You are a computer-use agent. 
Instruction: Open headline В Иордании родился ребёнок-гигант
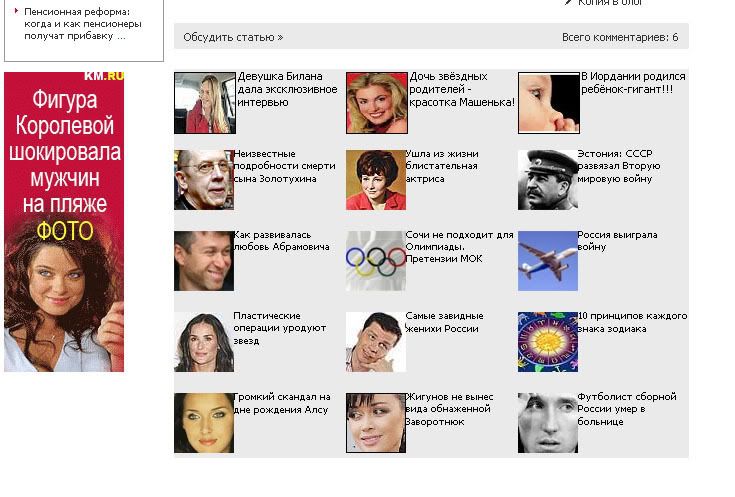633,83
